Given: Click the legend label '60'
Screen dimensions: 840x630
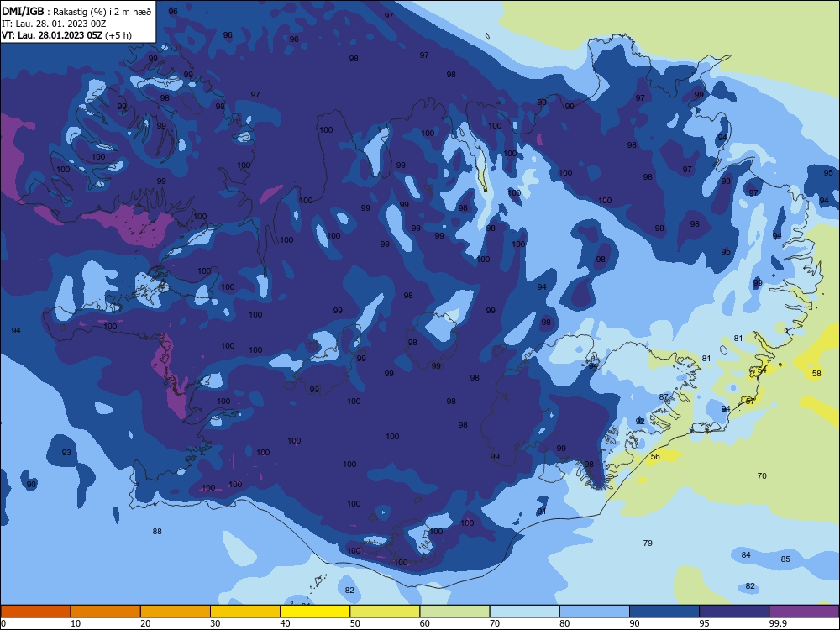Looking at the screenshot, I should [x=425, y=623].
